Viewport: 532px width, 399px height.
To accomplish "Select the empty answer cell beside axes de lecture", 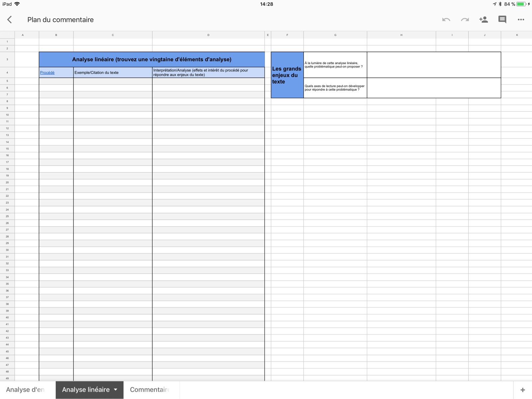I will coord(434,88).
